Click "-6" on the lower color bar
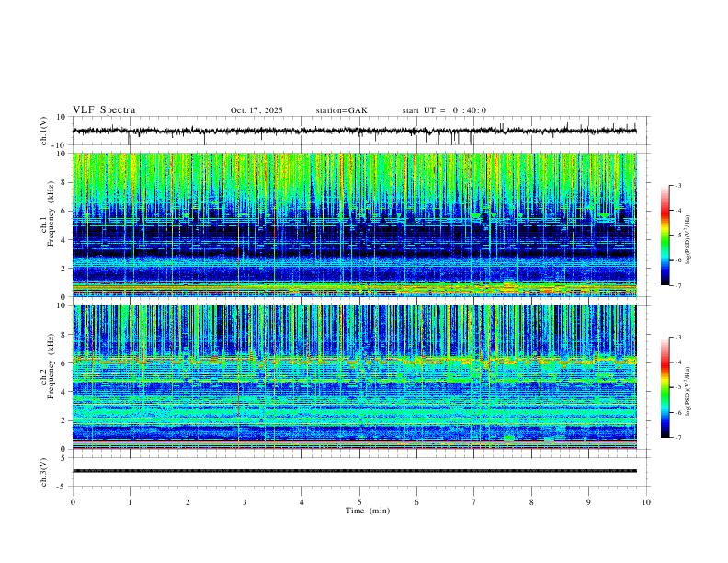This screenshot has height=563, width=728. pyautogui.click(x=677, y=412)
